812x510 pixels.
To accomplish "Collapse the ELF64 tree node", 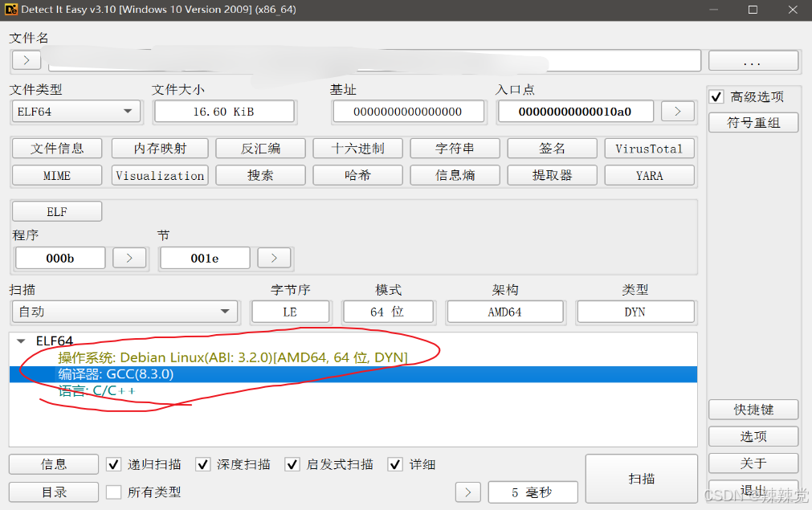I will pyautogui.click(x=21, y=341).
